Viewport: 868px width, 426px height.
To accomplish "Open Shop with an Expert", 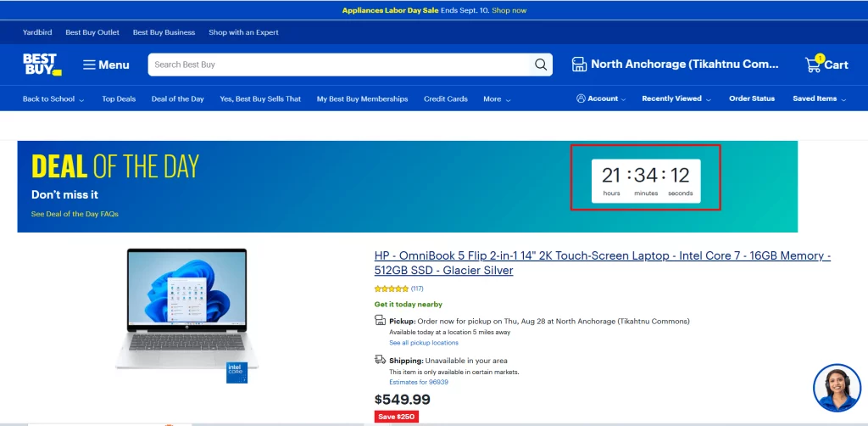I will [x=243, y=32].
